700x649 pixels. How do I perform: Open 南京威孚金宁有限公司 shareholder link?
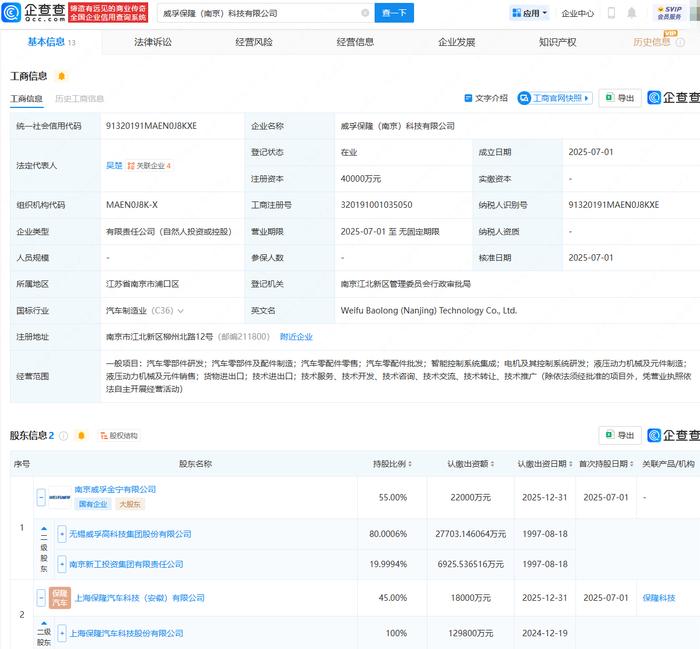click(x=115, y=489)
